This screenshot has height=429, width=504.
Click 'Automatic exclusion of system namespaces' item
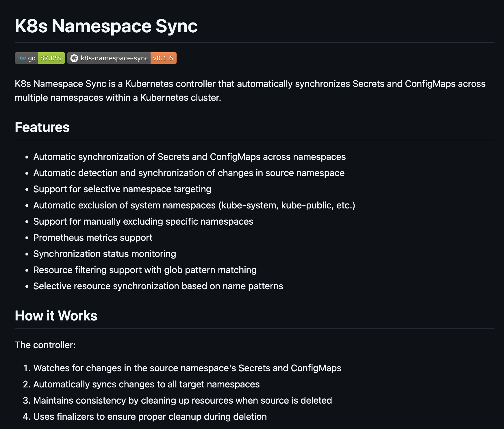pyautogui.click(x=194, y=205)
